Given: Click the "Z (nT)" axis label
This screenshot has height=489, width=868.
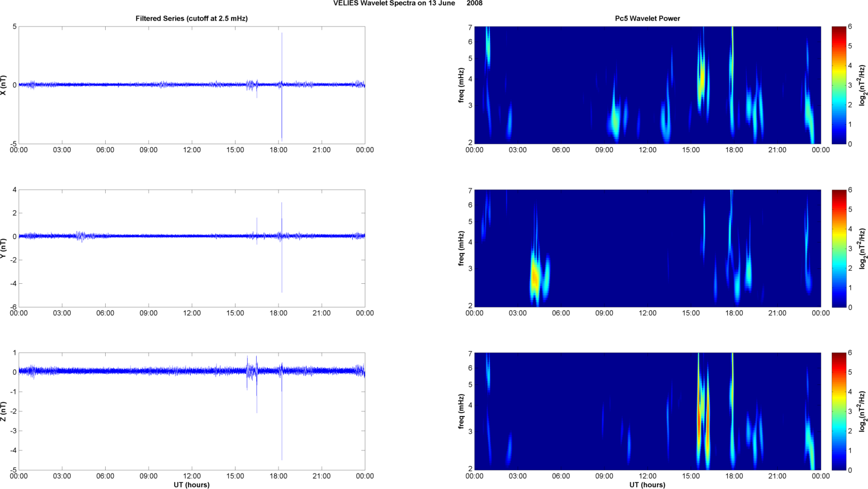Looking at the screenshot, I should click(x=4, y=411).
